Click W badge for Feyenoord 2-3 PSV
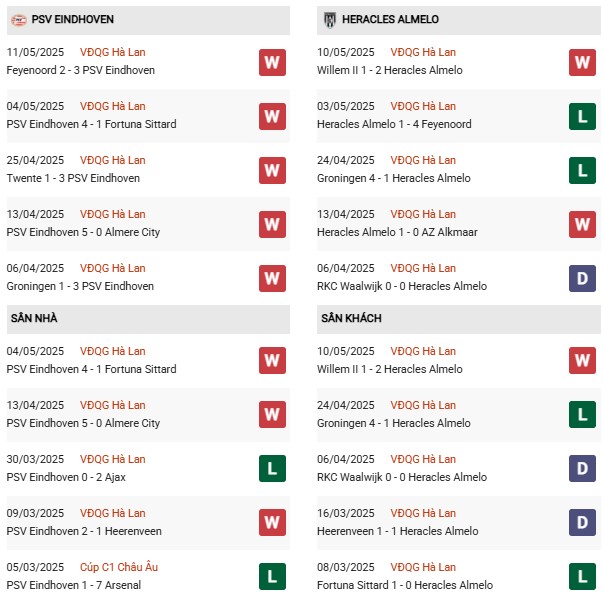Image resolution: width=604 pixels, height=603 pixels. coord(272,62)
